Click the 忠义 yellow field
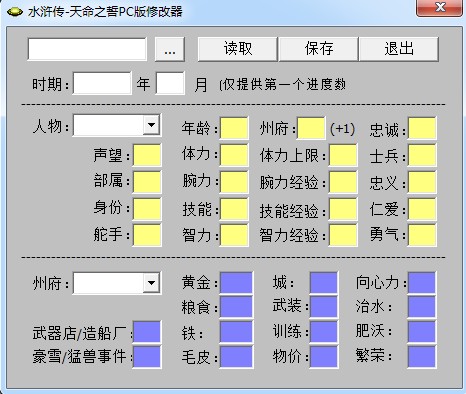Screen dimensions: 466x394 click(x=422, y=182)
